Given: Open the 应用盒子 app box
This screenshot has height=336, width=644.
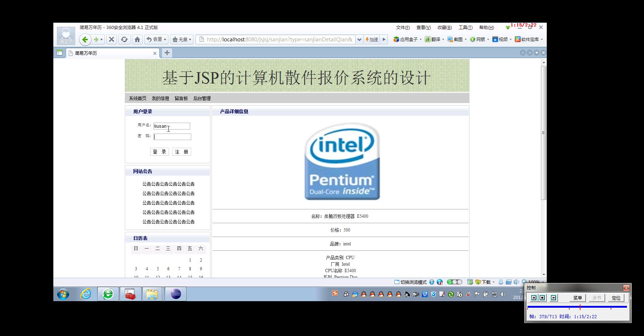Looking at the screenshot, I should [x=406, y=40].
